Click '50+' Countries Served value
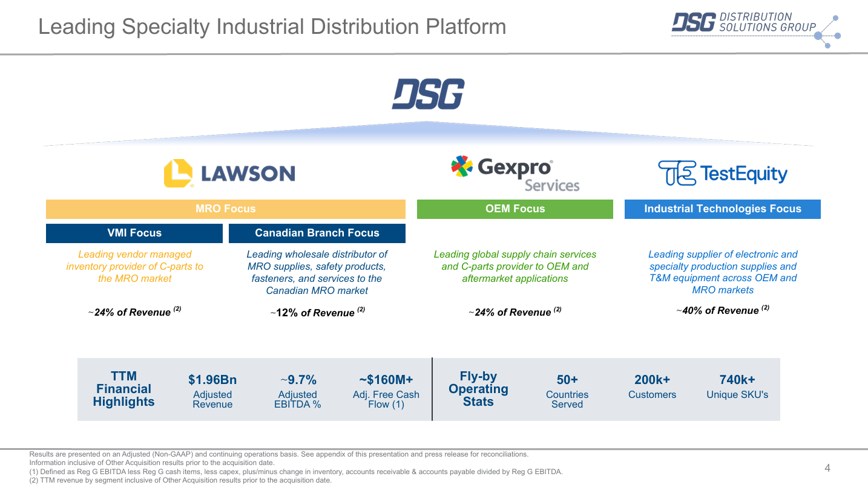The height and width of the screenshot is (485, 868). (x=567, y=380)
